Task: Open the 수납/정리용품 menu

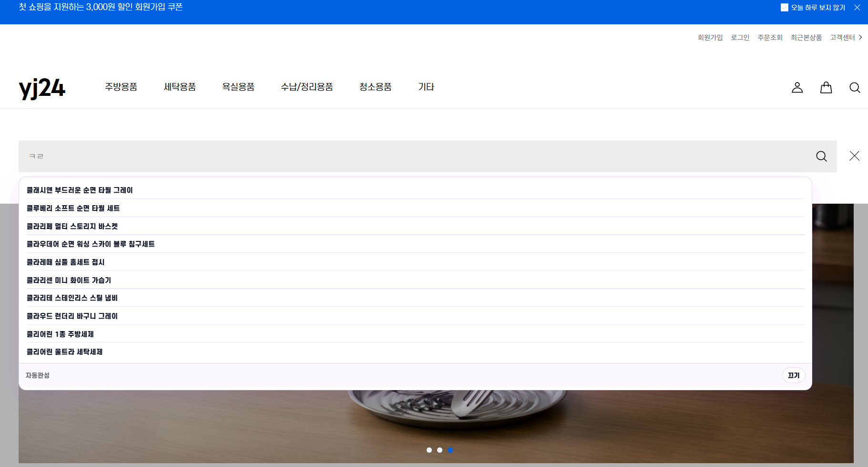Action: [x=307, y=87]
